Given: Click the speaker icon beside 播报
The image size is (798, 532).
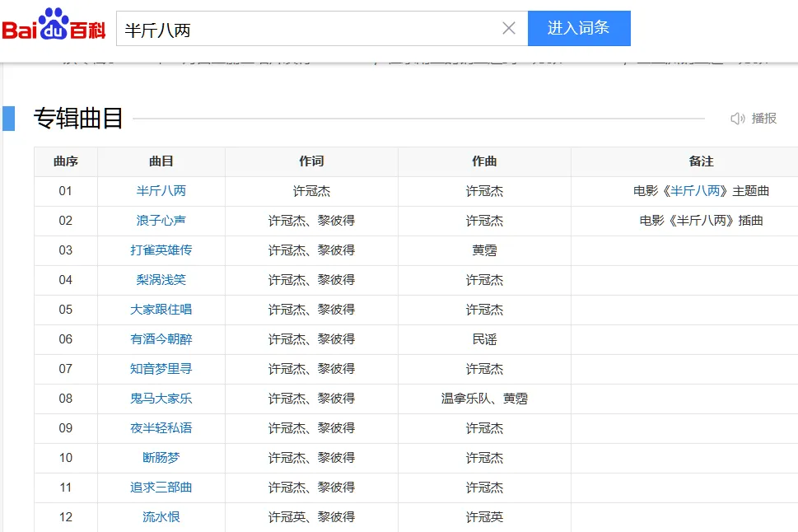Looking at the screenshot, I should point(737,119).
